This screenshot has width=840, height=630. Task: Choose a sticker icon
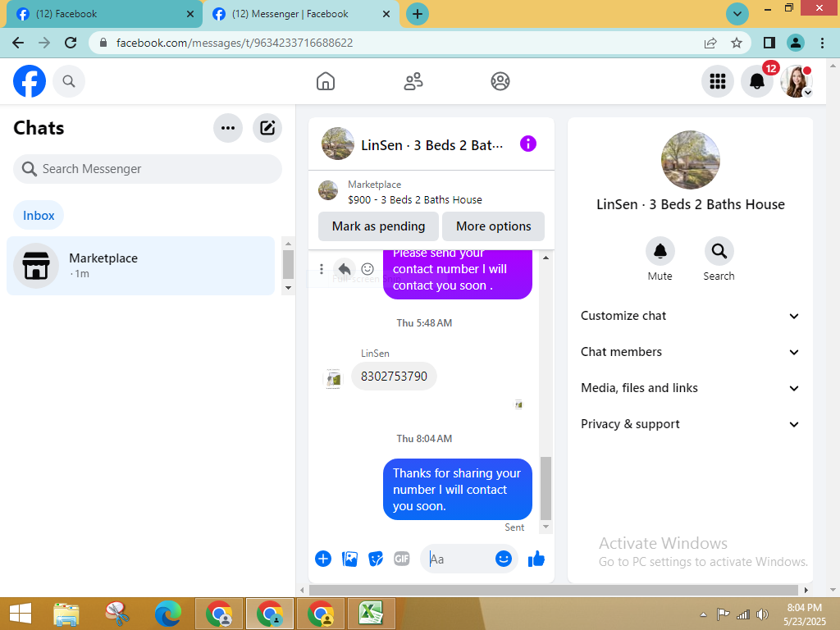click(x=376, y=559)
